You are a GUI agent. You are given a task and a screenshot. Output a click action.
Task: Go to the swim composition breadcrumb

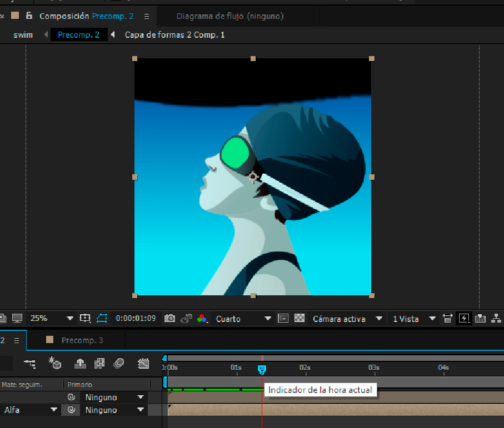23,34
